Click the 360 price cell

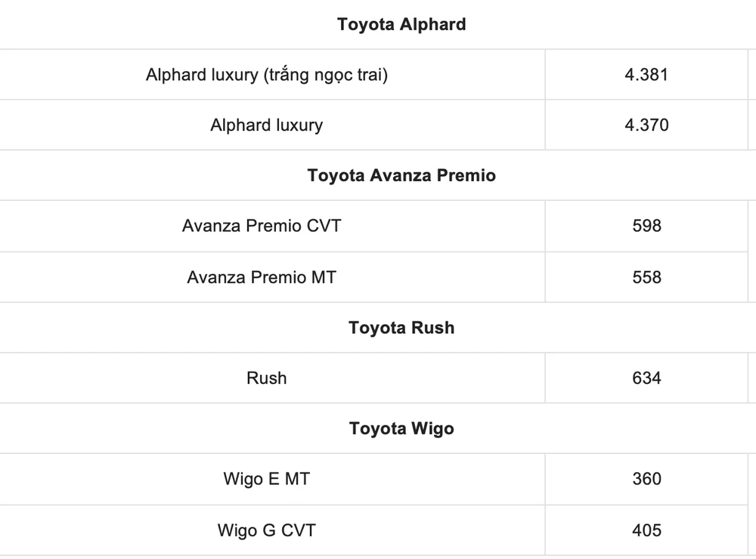click(x=646, y=479)
